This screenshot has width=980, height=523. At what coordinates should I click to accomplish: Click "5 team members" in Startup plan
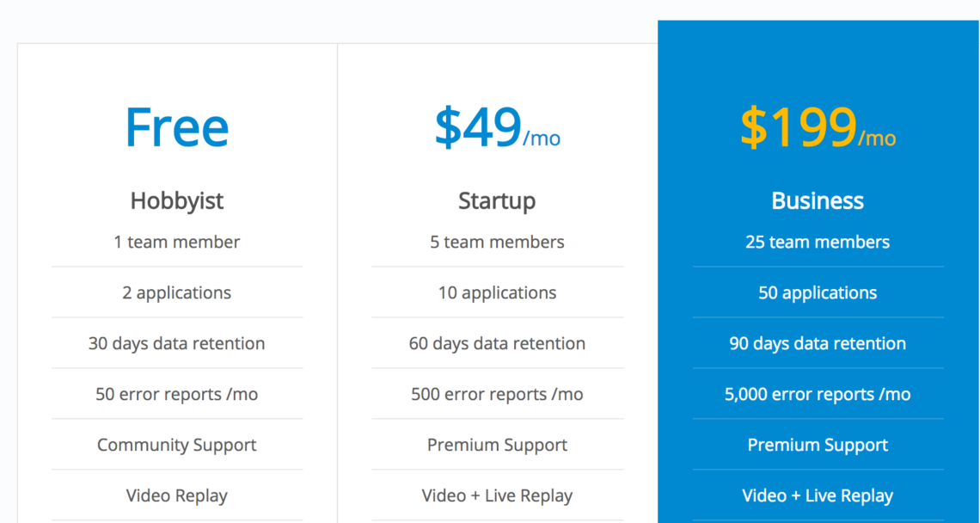pos(497,242)
